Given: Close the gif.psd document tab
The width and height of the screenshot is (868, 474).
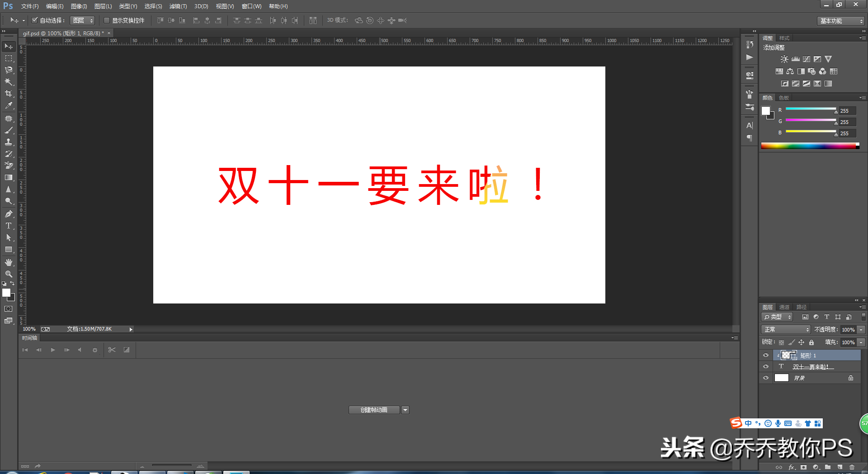Looking at the screenshot, I should pos(109,33).
